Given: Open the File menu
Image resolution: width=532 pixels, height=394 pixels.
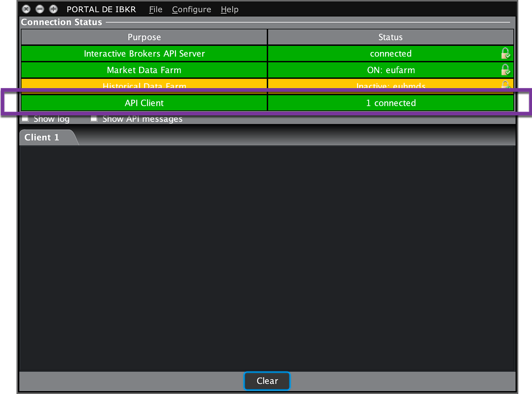Looking at the screenshot, I should click(155, 9).
